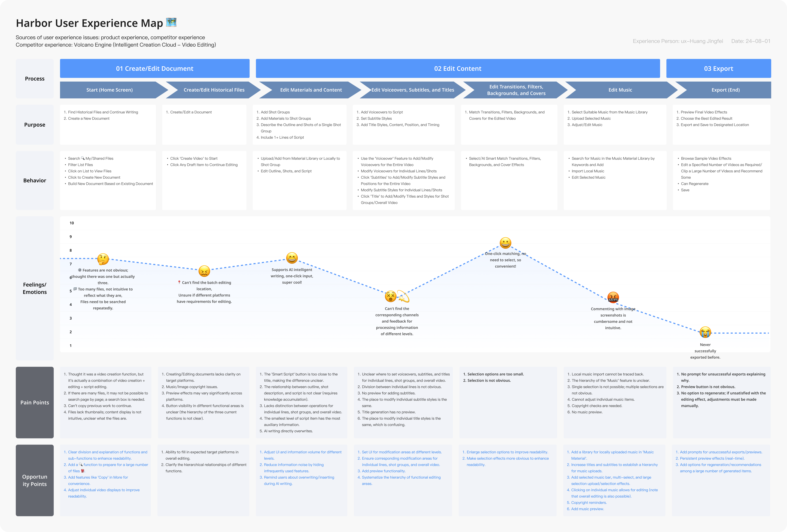This screenshot has width=787, height=532.
Task: Click the dark 'Pain Points' label block
Action: click(x=34, y=402)
